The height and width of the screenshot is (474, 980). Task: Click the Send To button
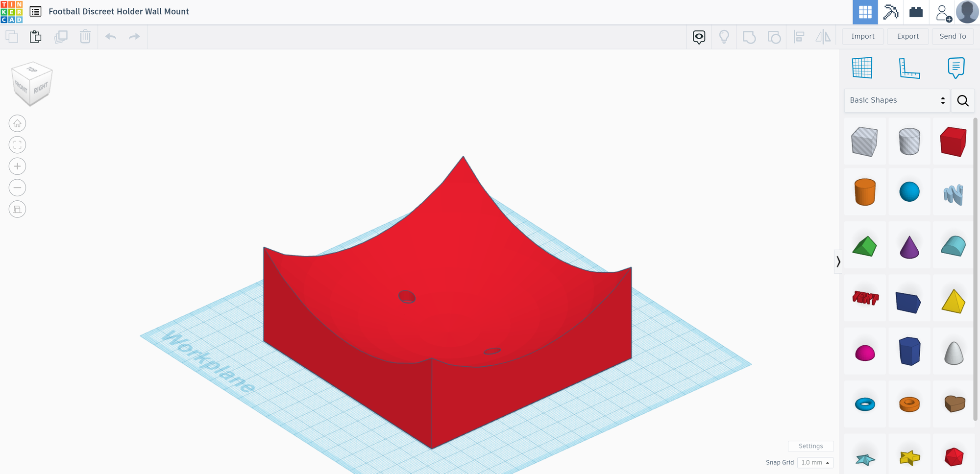click(953, 36)
